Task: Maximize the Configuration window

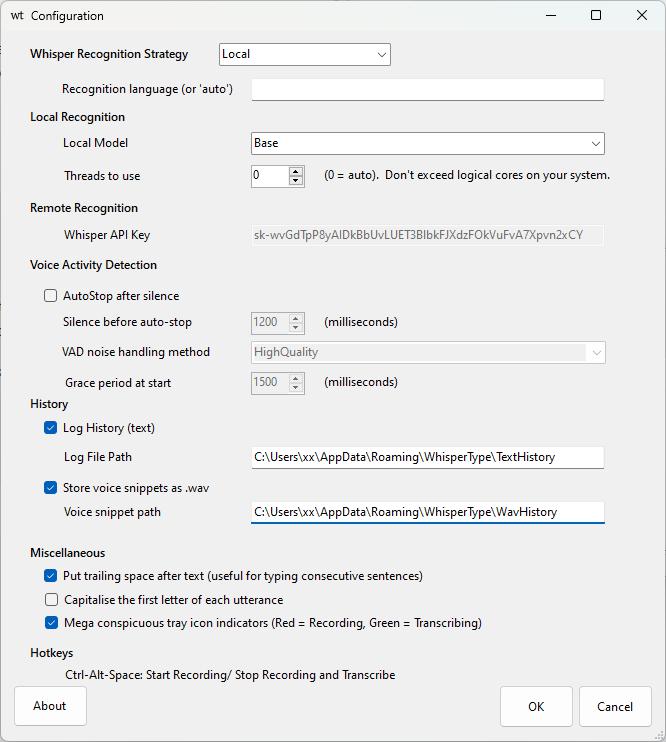Action: [596, 16]
